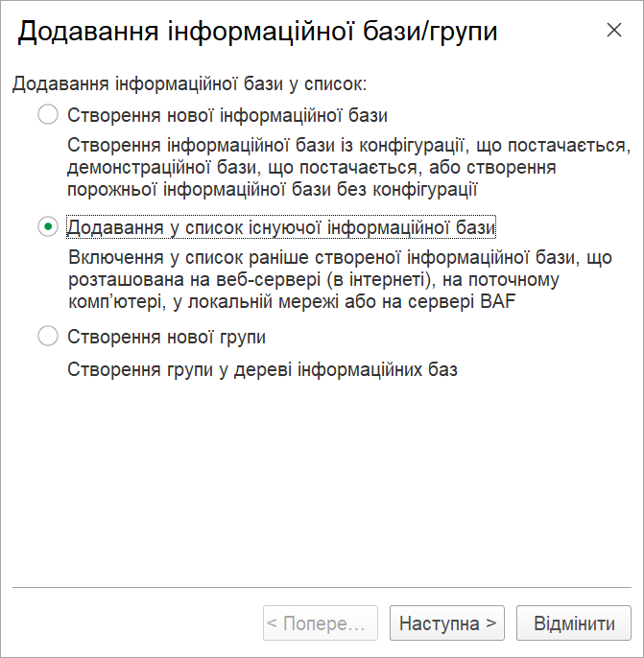Screen dimensions: 644x658
Task: Click the 'Додавання інформаційної бази у список:' heading
Action: point(190,83)
